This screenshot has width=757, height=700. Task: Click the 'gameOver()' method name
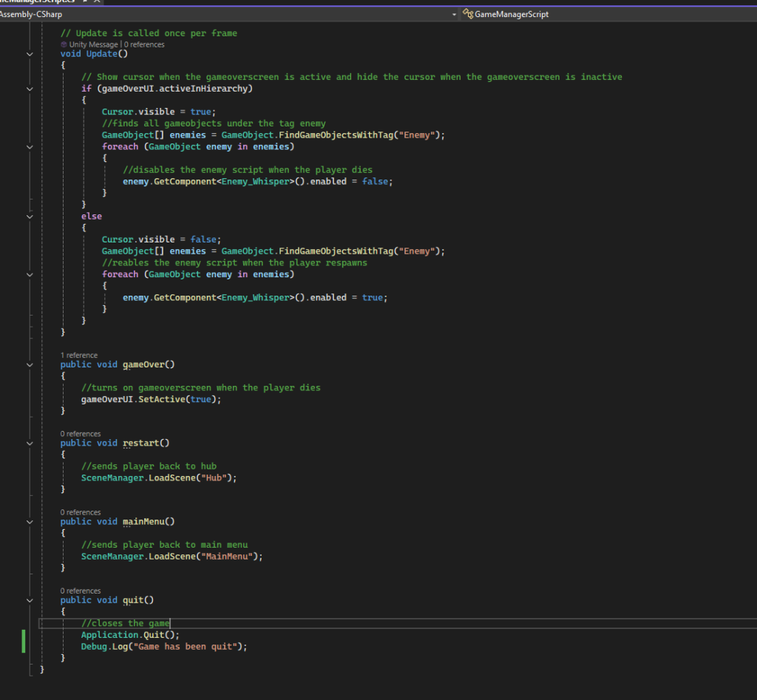[149, 364]
